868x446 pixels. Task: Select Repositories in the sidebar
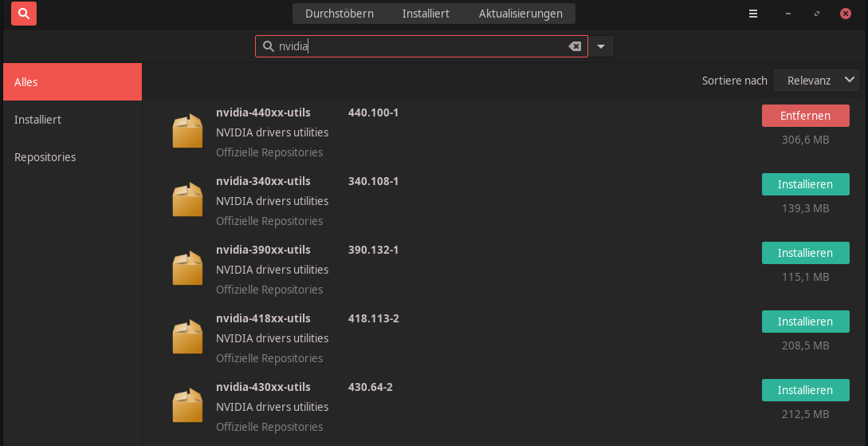click(x=45, y=157)
